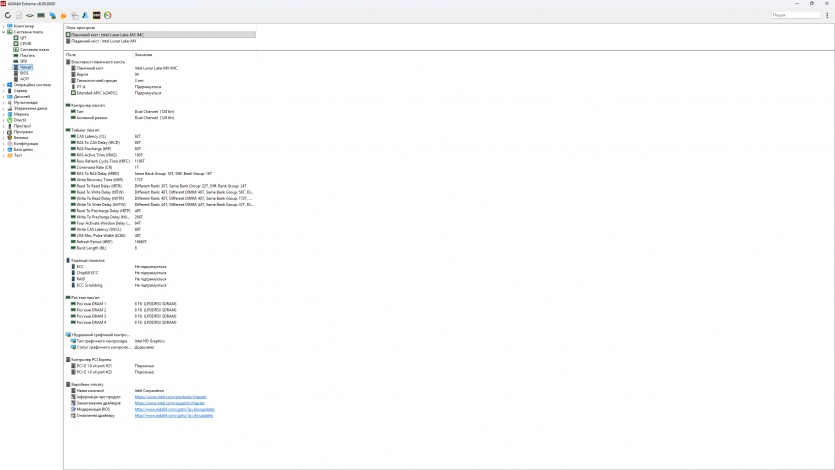The image size is (835, 470).
Task: Open the CPUID tree item
Action: [25, 43]
